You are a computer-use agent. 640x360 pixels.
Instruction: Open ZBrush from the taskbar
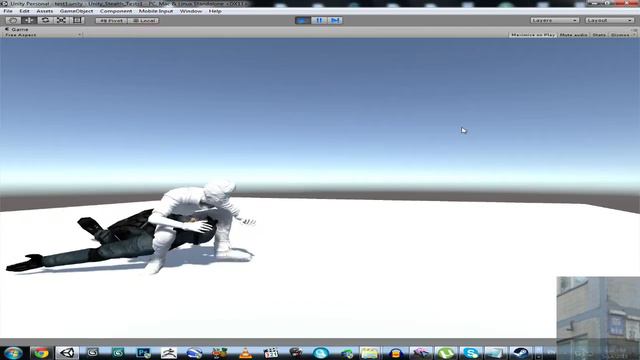[169, 353]
